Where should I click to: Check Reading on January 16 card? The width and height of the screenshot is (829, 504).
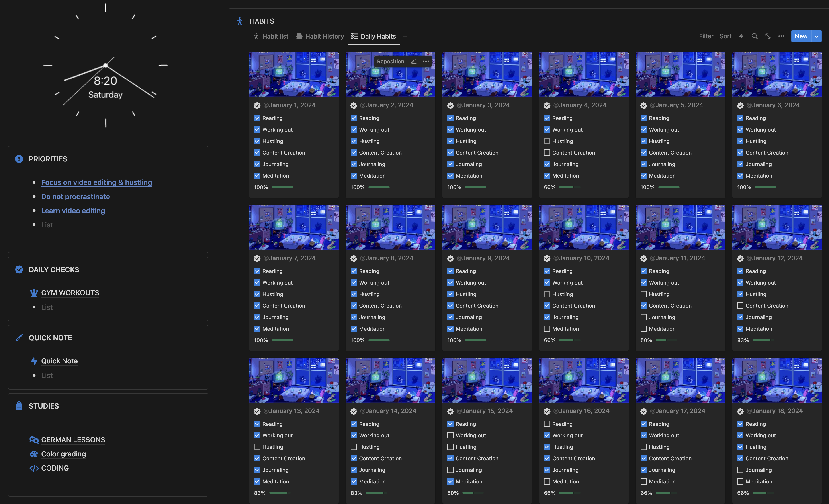(x=547, y=424)
